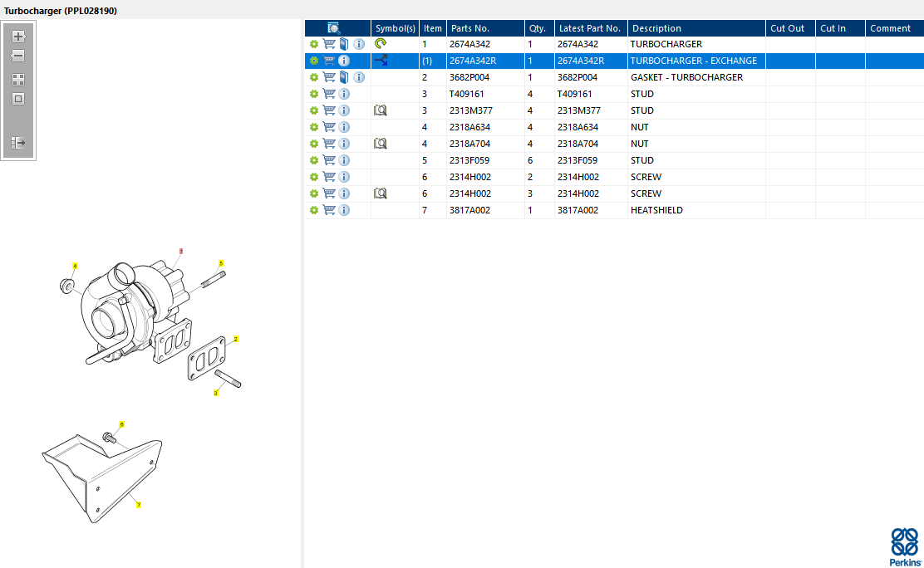Image resolution: width=924 pixels, height=568 pixels.
Task: Show info for stud 2313F059
Action: pos(344,160)
